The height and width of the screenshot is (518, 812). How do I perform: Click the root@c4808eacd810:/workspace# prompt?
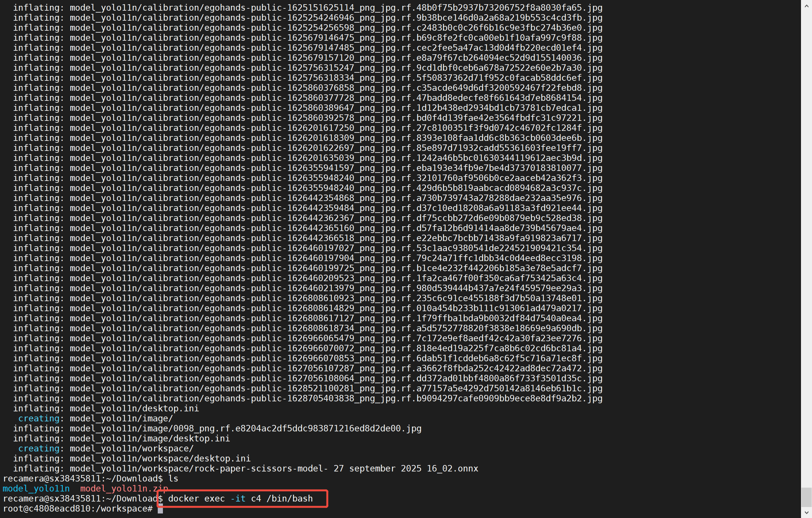[78, 509]
